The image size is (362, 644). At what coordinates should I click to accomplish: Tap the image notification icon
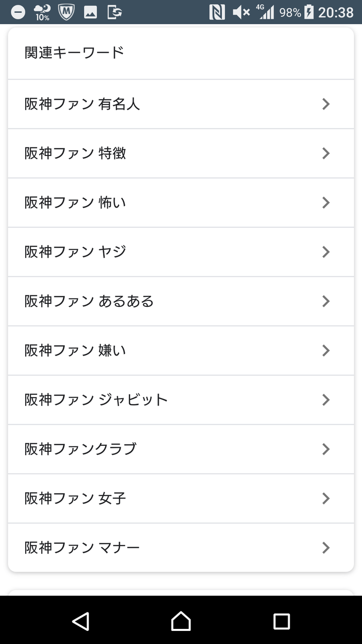coord(90,12)
